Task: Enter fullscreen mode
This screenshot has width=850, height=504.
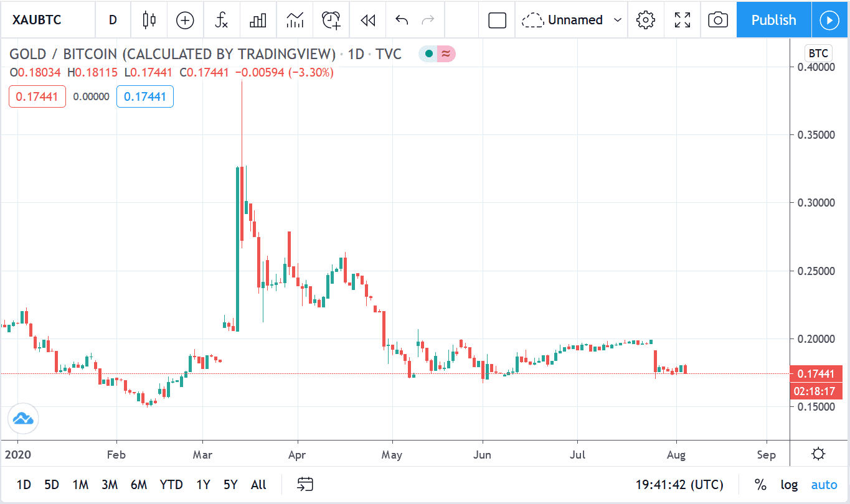Action: tap(682, 20)
